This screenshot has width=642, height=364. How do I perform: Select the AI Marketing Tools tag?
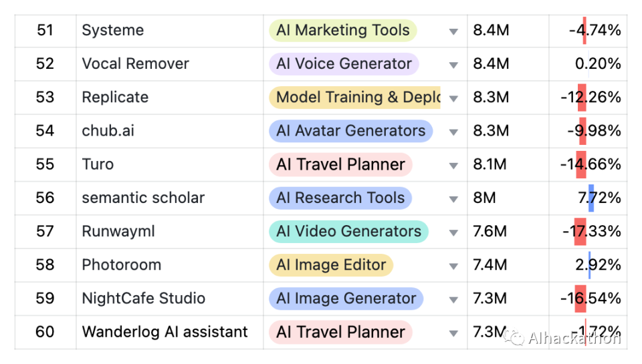(x=342, y=30)
